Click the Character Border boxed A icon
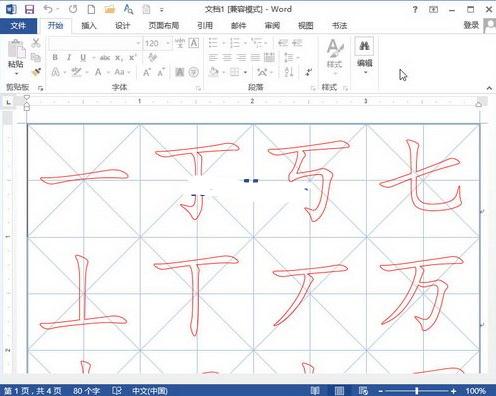 (x=194, y=43)
